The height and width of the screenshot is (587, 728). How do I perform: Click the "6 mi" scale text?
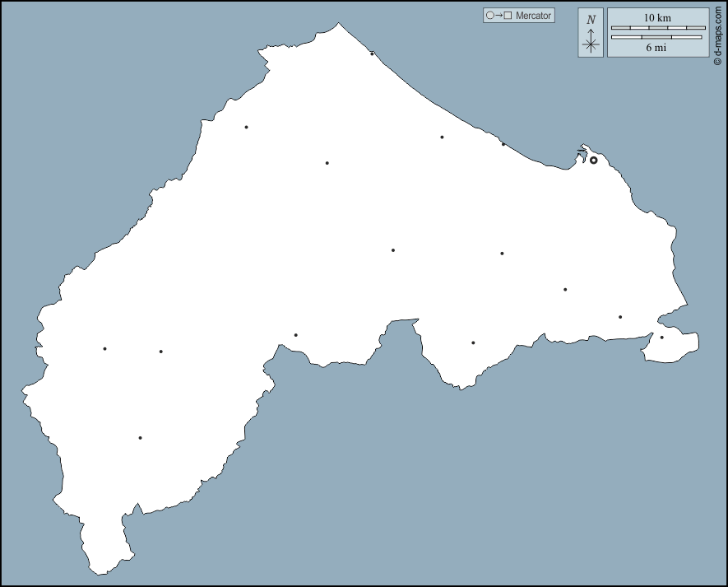point(656,48)
